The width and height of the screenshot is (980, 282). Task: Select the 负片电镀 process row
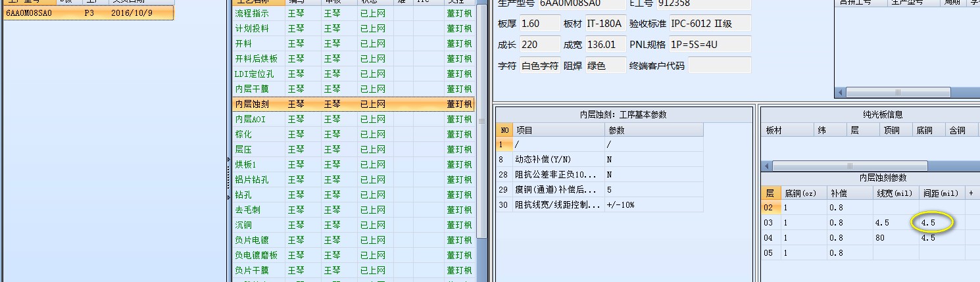(x=353, y=240)
